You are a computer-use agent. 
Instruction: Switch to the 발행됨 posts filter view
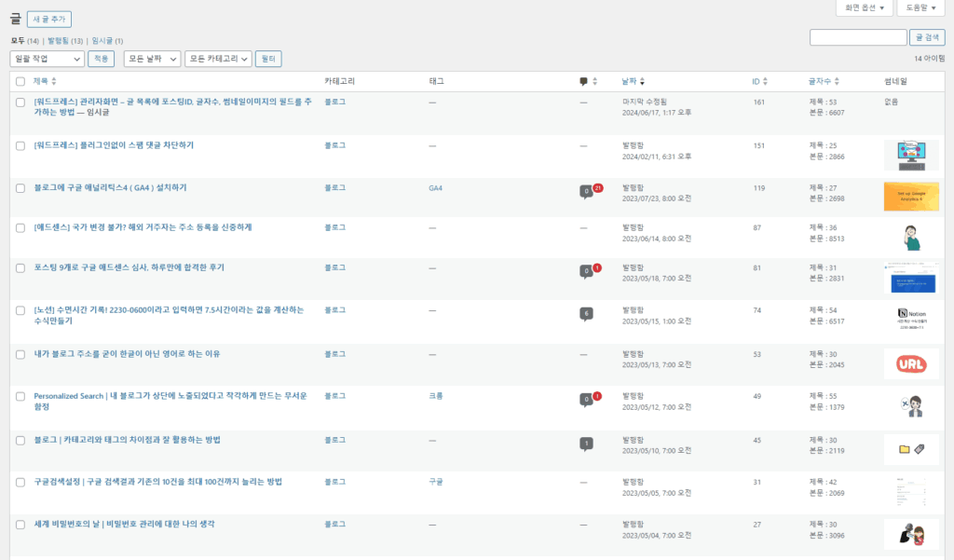[x=64, y=41]
